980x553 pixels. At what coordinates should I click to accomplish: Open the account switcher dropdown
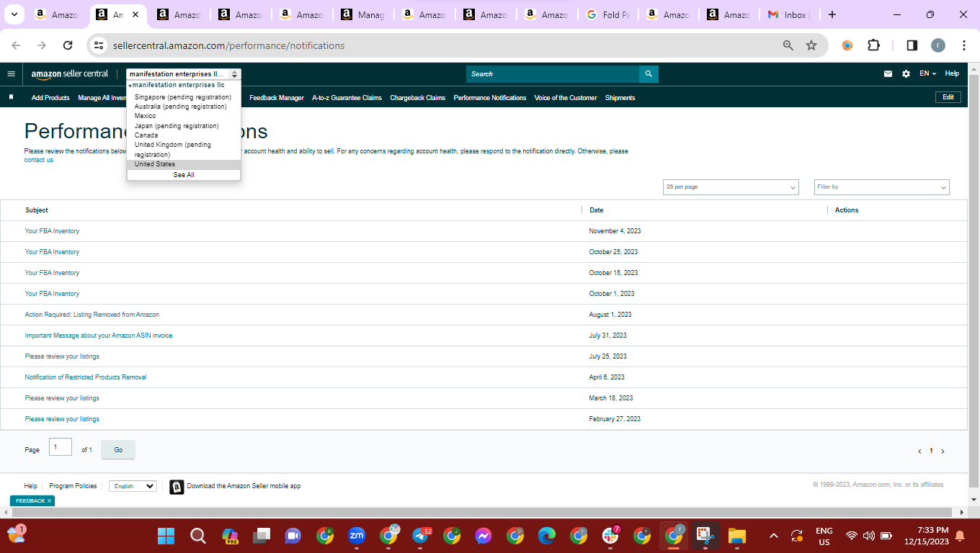[184, 74]
